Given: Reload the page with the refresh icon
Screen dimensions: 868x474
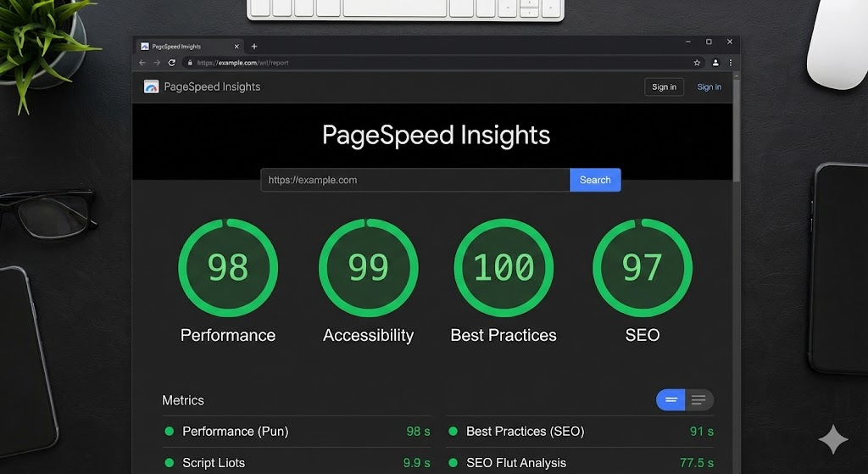Looking at the screenshot, I should pos(171,63).
